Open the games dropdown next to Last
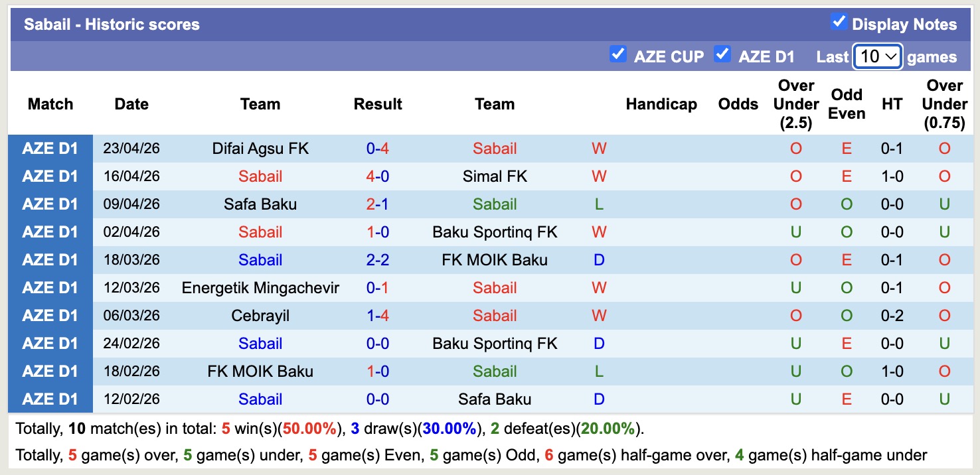Image resolution: width=980 pixels, height=475 pixels. [x=877, y=56]
